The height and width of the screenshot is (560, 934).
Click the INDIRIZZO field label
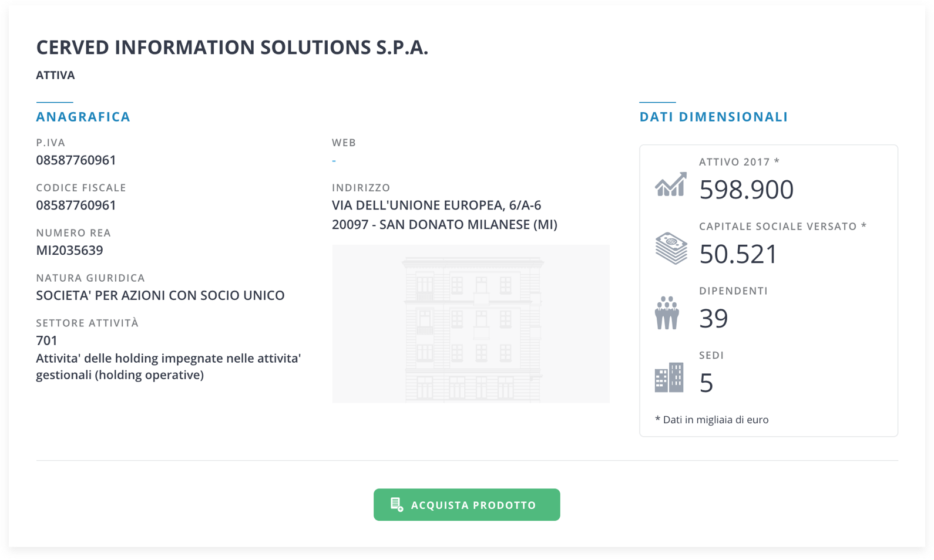(361, 188)
